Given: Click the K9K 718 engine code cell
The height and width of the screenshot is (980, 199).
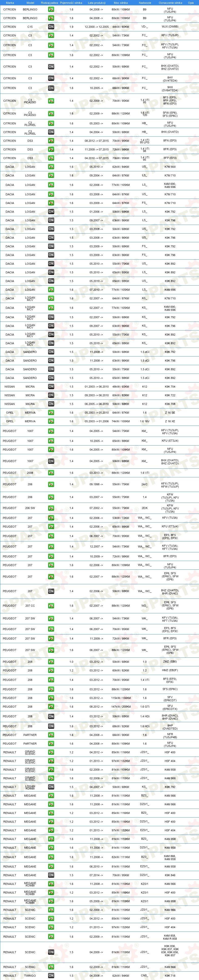Looking at the screenshot, I should 170,975.
